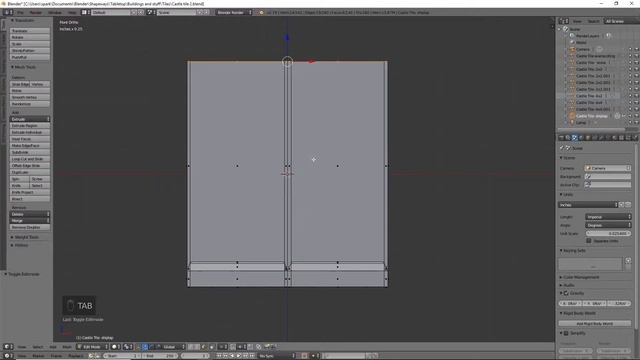Open the Angle Degrees dropdown

tap(608, 225)
